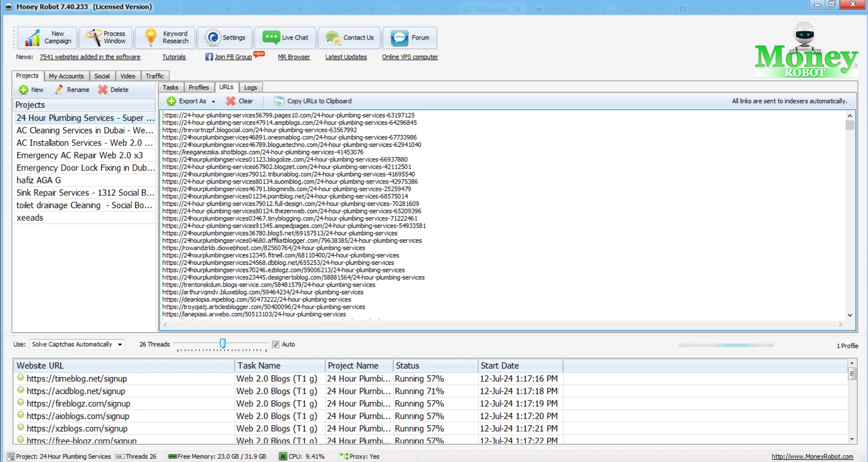This screenshot has height=462, width=868.
Task: Click the URL list horizontal scrollbar right arrow
Action: [840, 325]
